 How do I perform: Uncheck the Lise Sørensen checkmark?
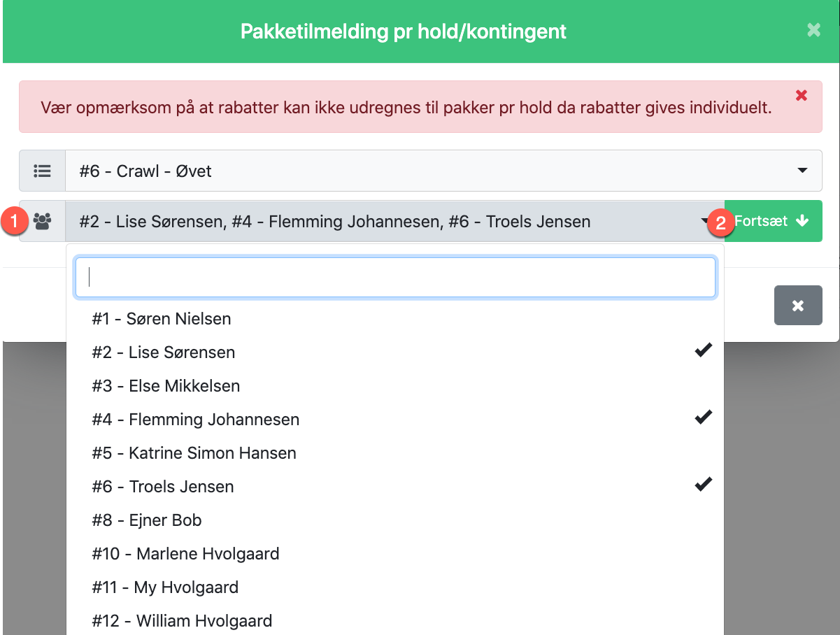[703, 350]
